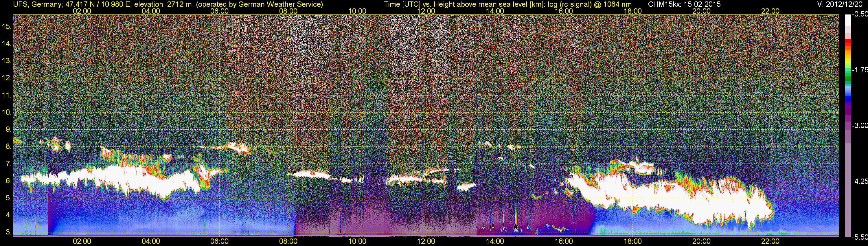
Task: Click the colorbar value "-3.00"
Action: point(860,125)
